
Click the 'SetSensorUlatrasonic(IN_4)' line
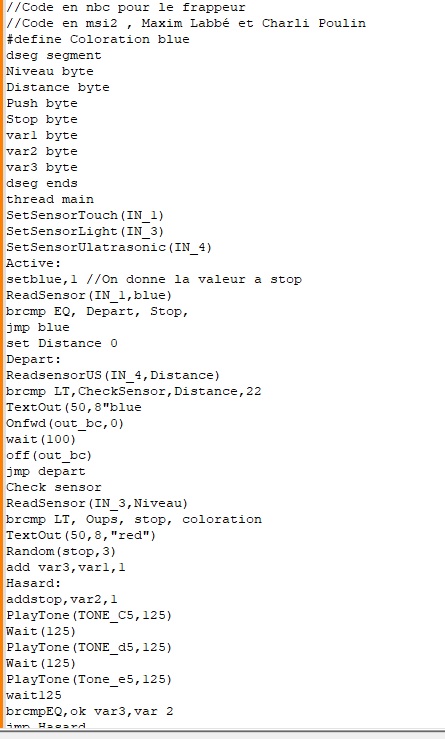coord(109,247)
